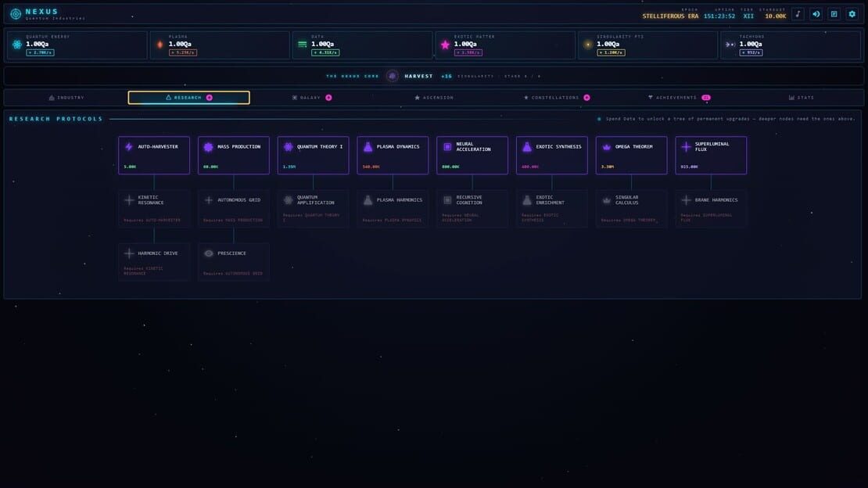Click the Omega Theorem crown icon
The image size is (868, 488).
click(x=607, y=147)
